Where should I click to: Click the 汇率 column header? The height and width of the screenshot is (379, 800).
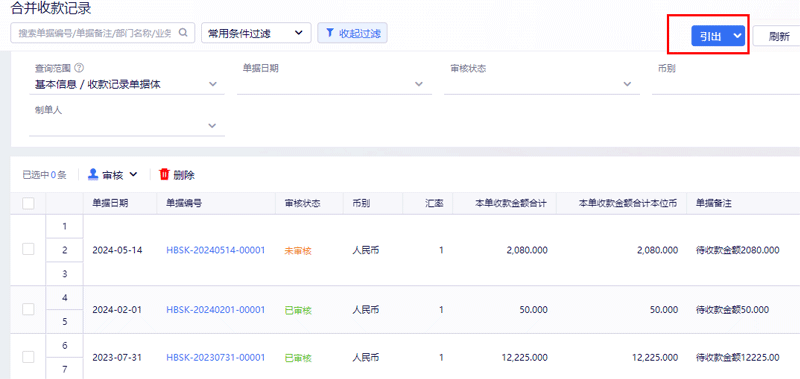tap(434, 203)
